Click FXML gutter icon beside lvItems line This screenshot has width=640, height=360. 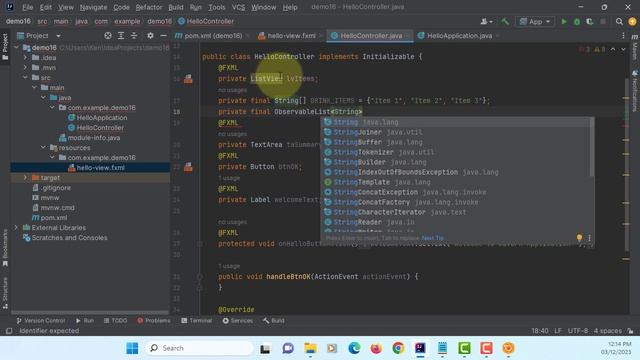coord(188,79)
